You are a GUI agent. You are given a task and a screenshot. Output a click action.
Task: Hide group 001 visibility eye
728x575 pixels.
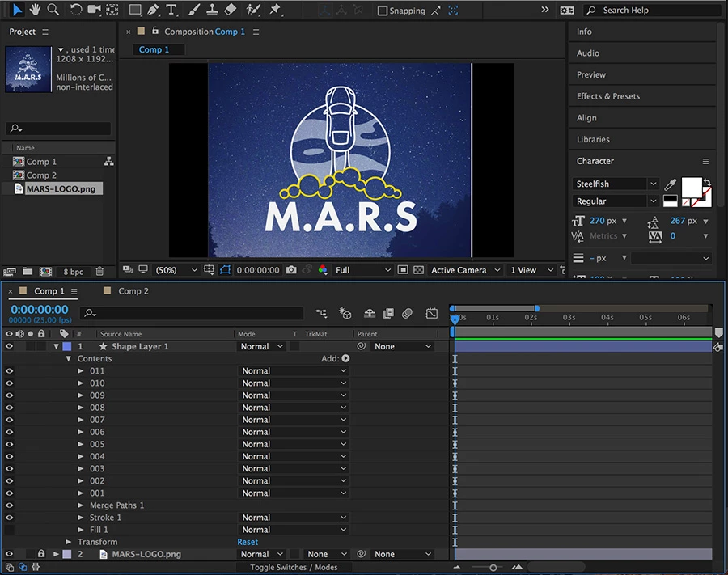9,493
